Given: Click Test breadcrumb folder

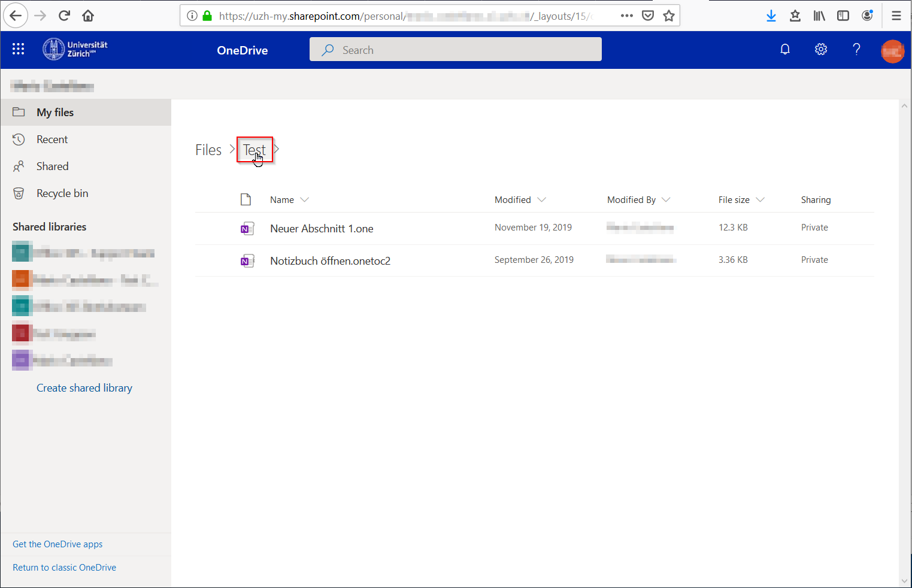Looking at the screenshot, I should point(254,150).
